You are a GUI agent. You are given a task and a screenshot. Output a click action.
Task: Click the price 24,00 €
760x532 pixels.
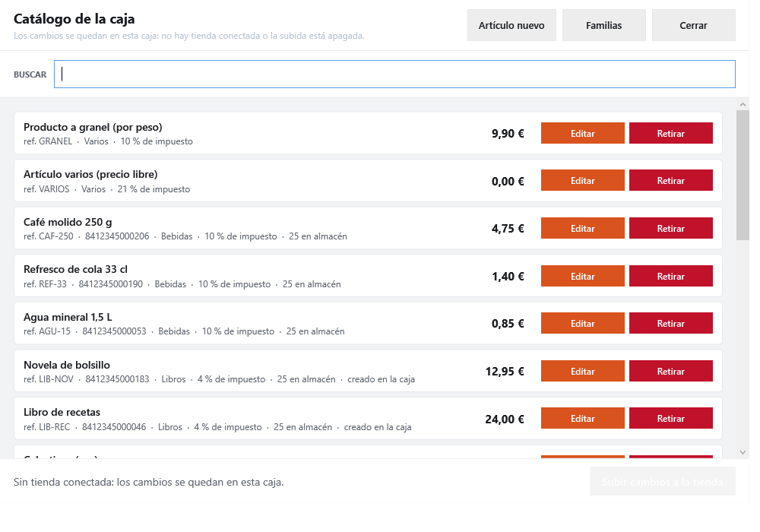[x=505, y=419]
